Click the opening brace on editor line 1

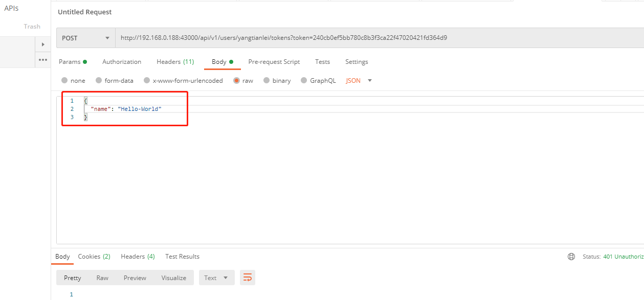coord(86,101)
